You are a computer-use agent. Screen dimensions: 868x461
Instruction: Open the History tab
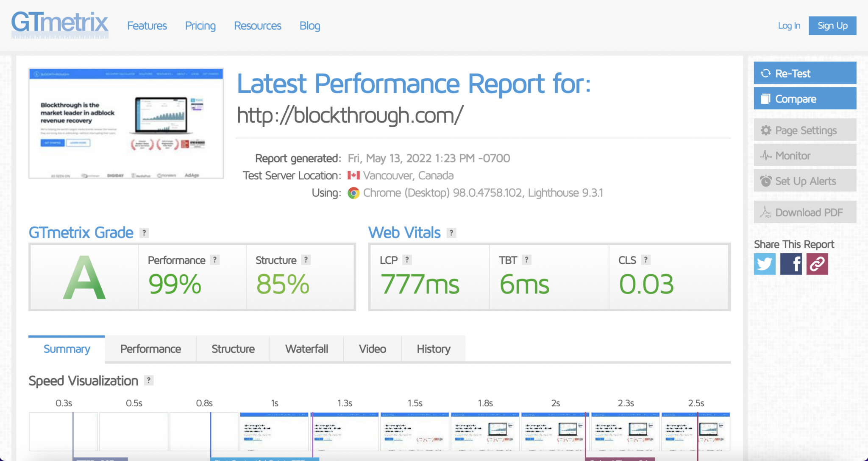tap(433, 349)
